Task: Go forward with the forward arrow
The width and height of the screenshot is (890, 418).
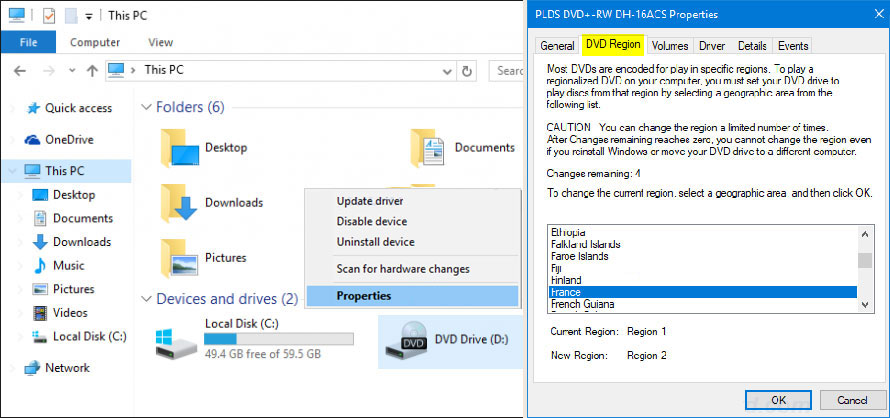Action: 49,70
